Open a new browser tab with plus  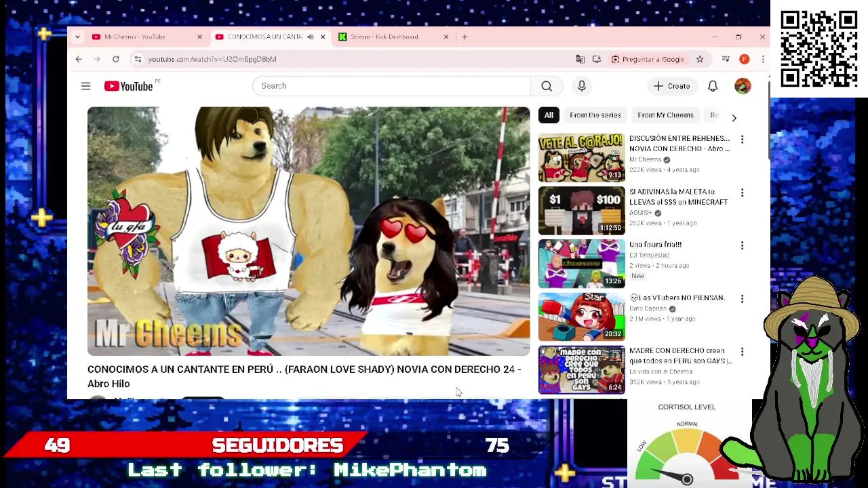tap(465, 37)
